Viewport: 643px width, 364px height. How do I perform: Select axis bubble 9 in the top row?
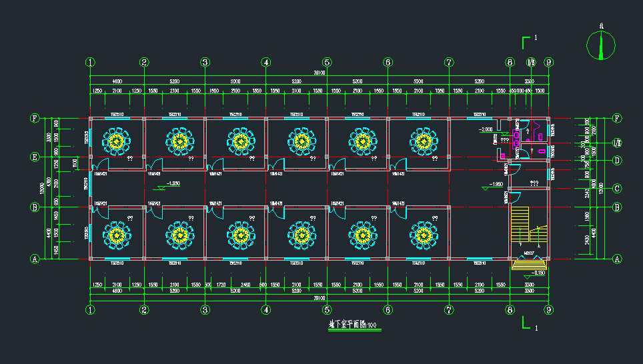pos(549,62)
